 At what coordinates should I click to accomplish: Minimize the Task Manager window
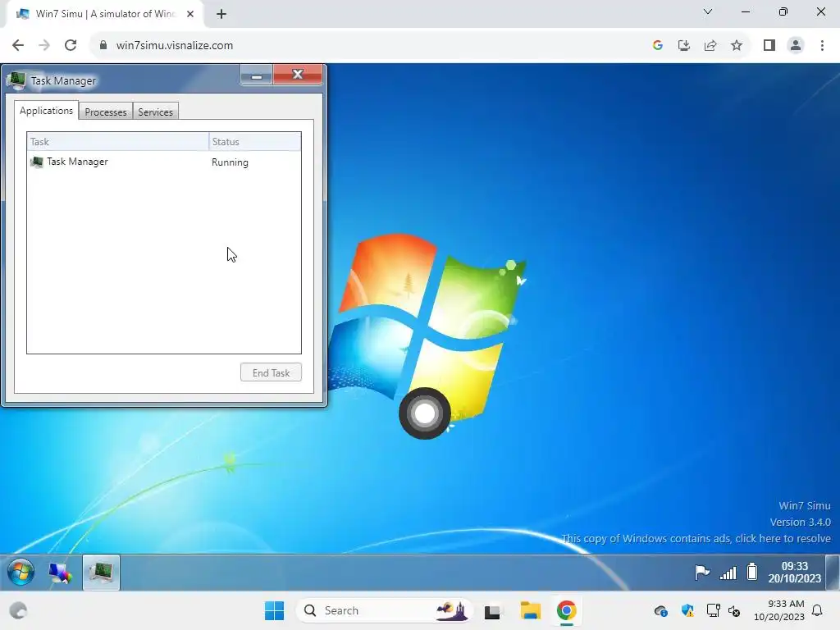click(x=257, y=76)
